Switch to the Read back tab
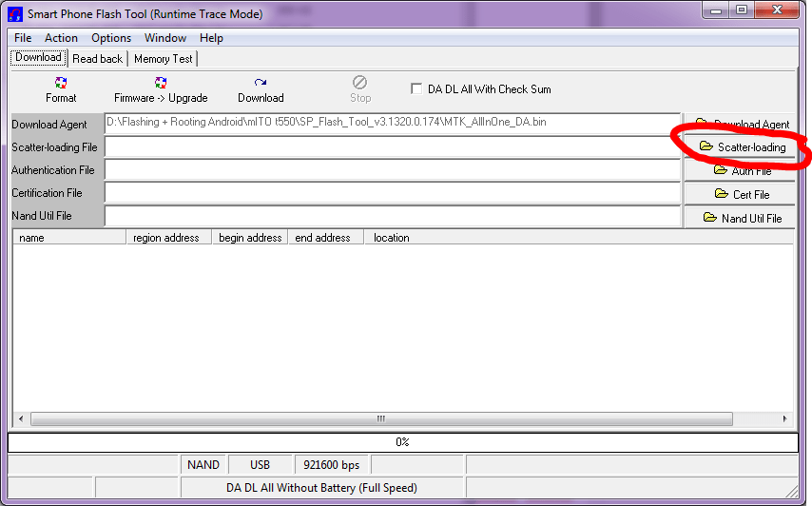Image resolution: width=812 pixels, height=506 pixels. click(x=97, y=59)
